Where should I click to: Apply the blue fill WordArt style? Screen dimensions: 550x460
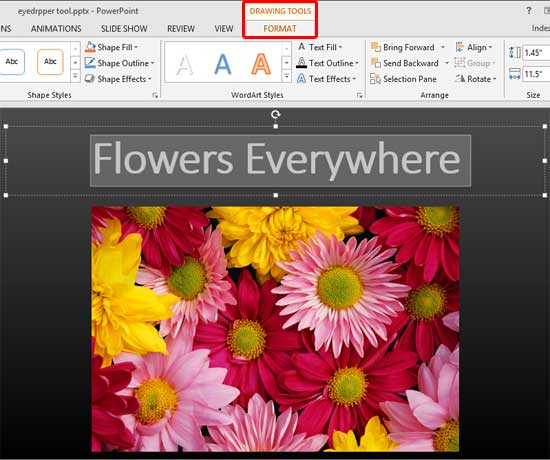tap(223, 64)
